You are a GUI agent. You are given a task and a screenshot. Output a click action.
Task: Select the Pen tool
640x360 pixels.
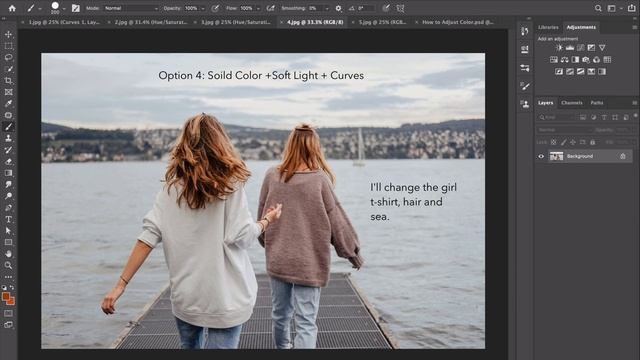coord(8,208)
